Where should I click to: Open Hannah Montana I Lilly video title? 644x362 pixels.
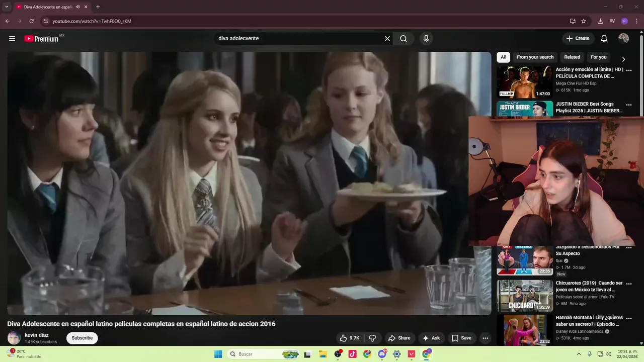(589, 321)
